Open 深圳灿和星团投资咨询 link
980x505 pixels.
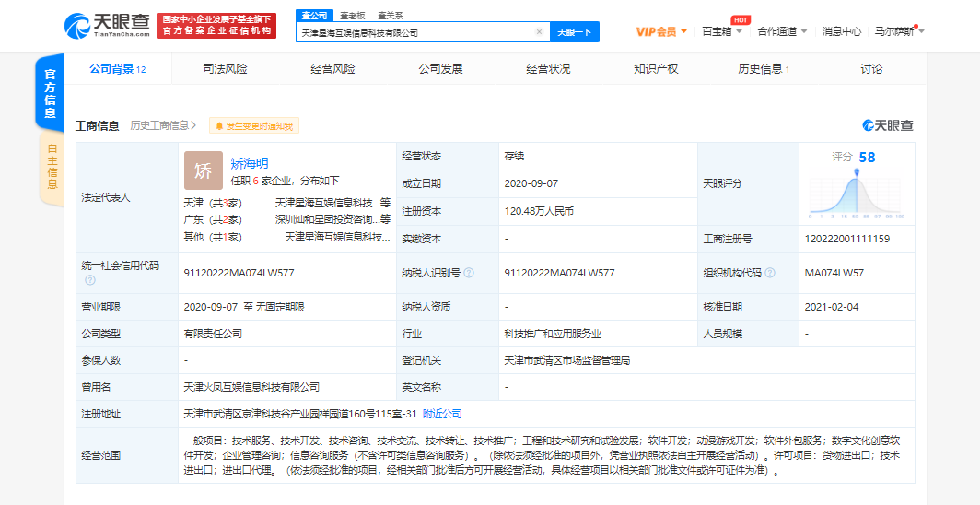tap(332, 219)
